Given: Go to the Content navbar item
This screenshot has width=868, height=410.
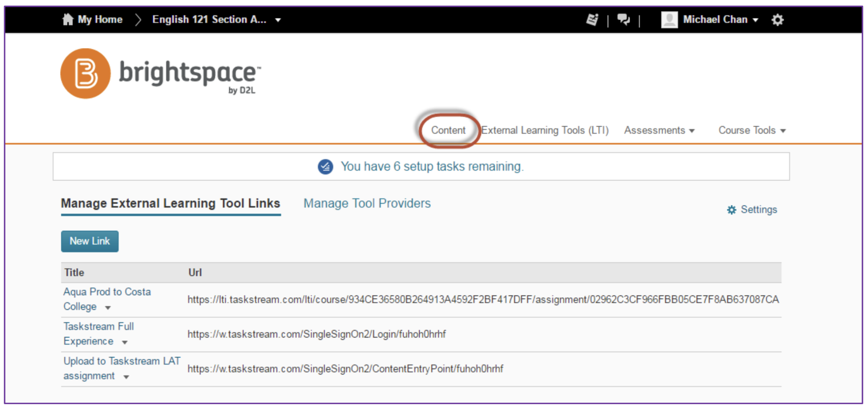Looking at the screenshot, I should (448, 130).
